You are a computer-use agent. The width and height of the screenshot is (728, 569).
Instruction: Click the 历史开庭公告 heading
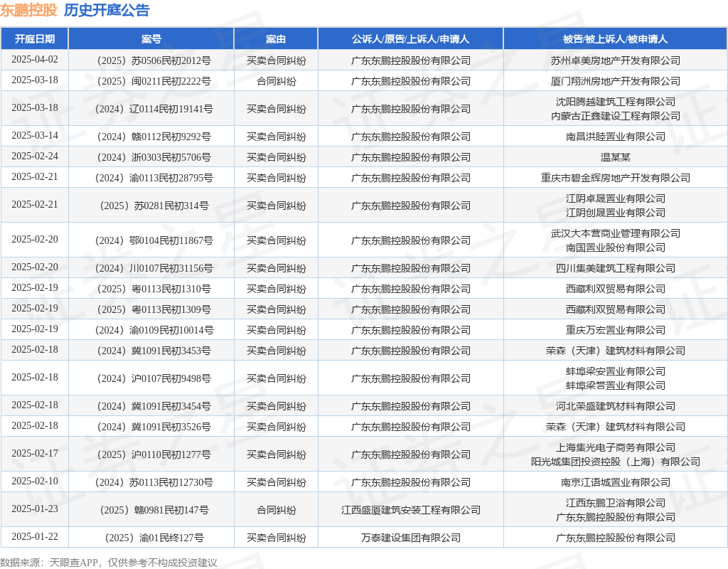tap(107, 10)
